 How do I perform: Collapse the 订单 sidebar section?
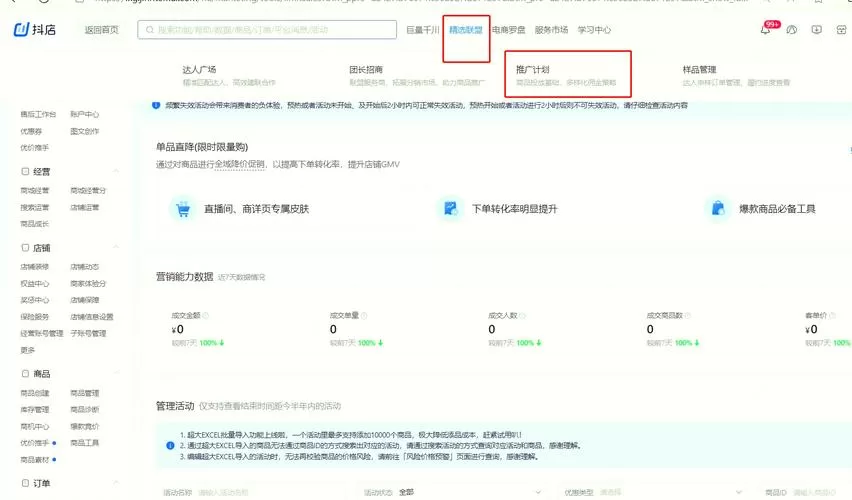point(116,483)
